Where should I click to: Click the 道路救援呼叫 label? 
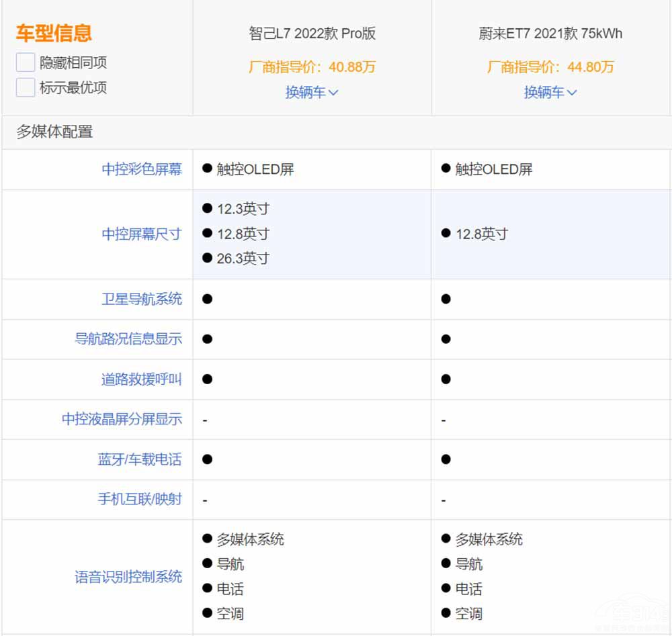[x=142, y=379]
